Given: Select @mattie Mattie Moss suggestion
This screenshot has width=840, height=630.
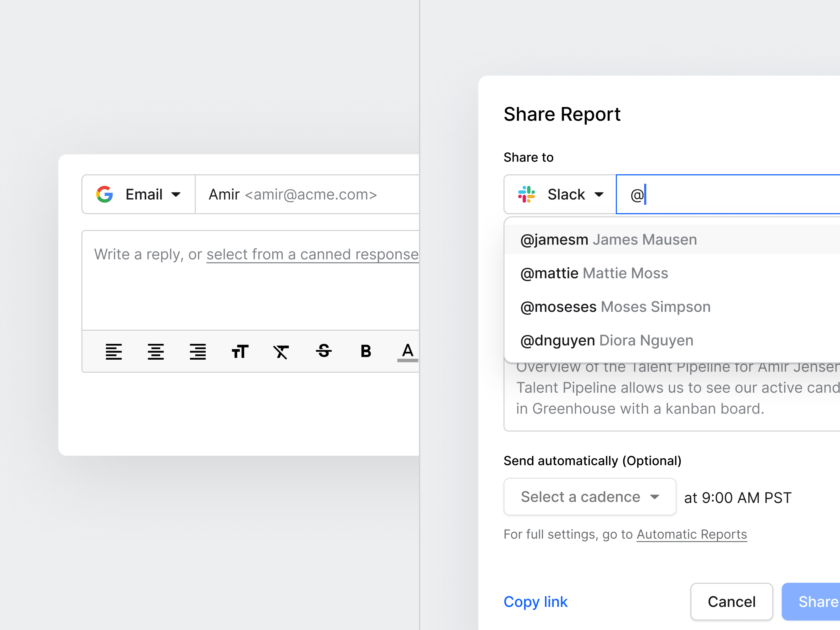Looking at the screenshot, I should pos(672,274).
